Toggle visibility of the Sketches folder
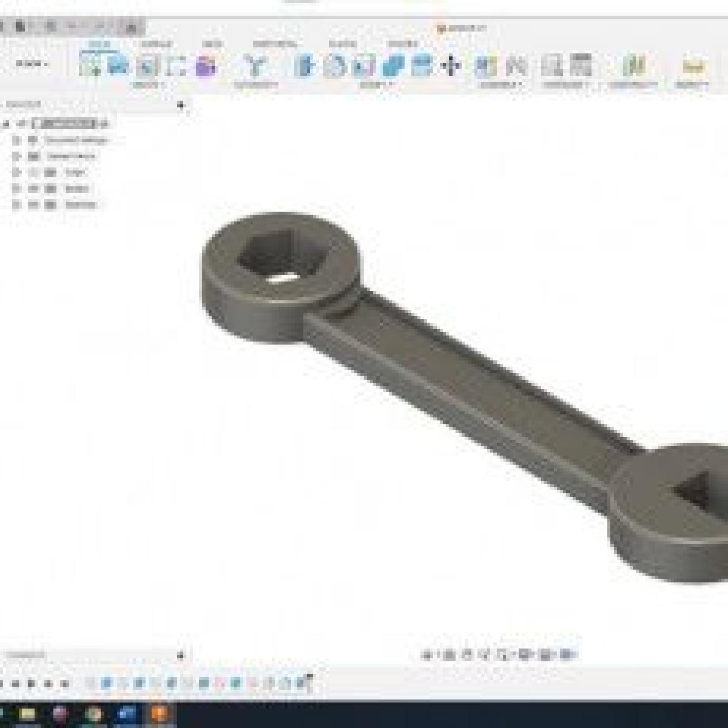The height and width of the screenshot is (728, 728). pos(34,204)
